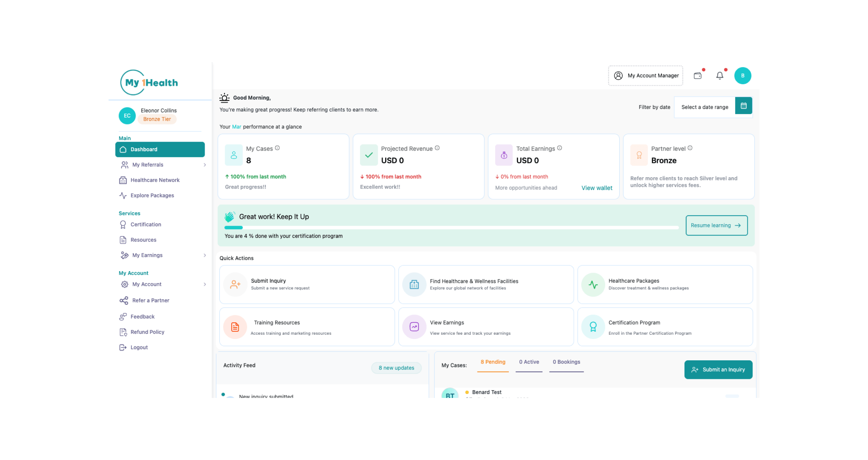Click the My Account Manager person icon
This screenshot has height=460, width=868.
(618, 76)
